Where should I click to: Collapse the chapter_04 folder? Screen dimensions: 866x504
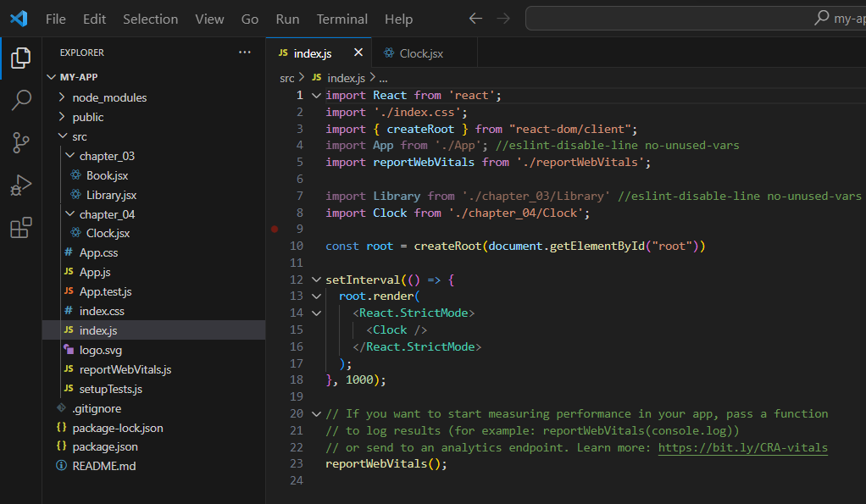tap(69, 213)
